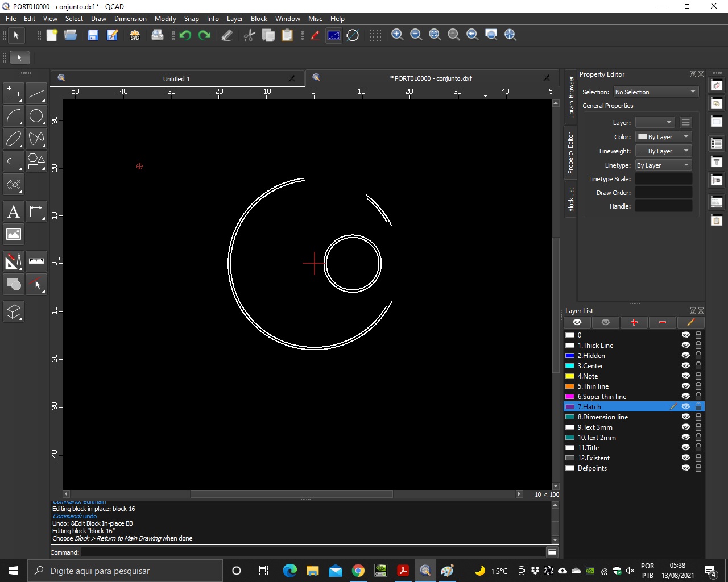This screenshot has width=728, height=582.
Task: Expand the Lineweight dropdown
Action: pyautogui.click(x=663, y=151)
